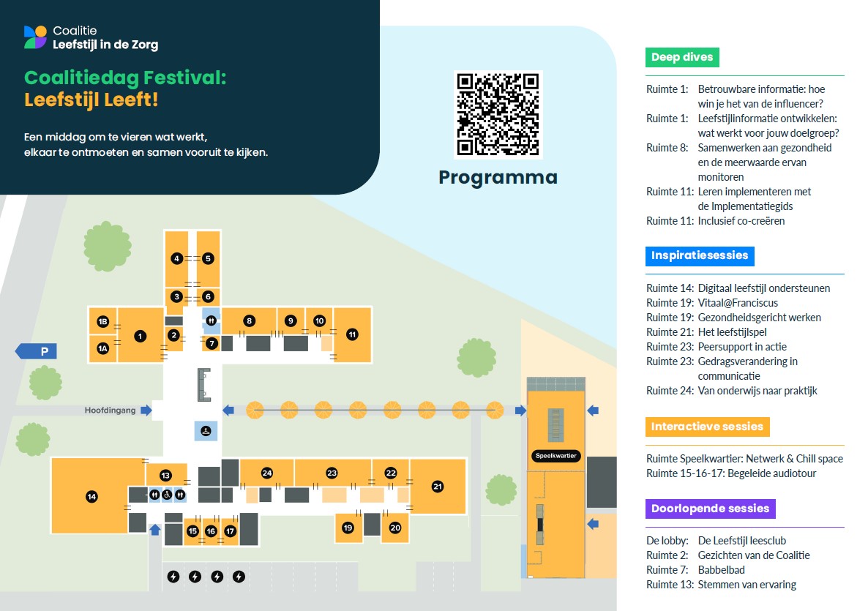The width and height of the screenshot is (868, 611).
Task: Click the room 14 number marker
Action: [91, 498]
